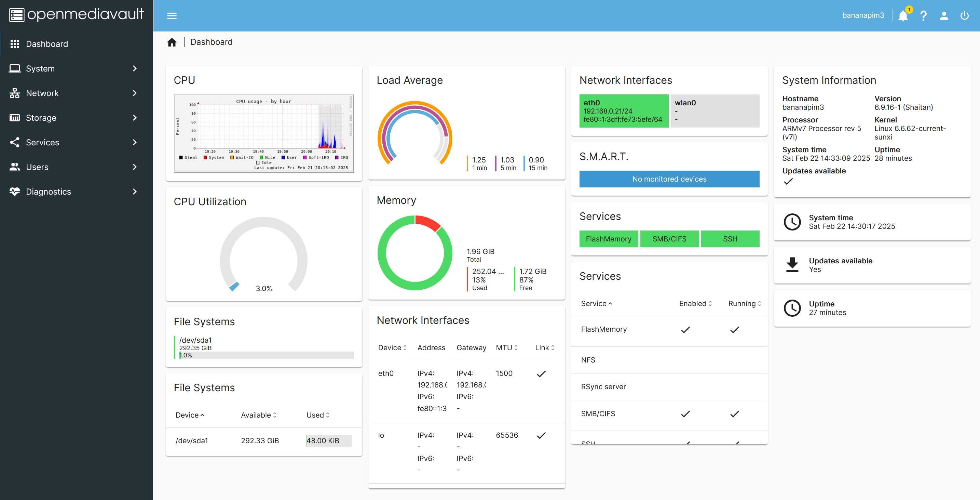This screenshot has width=980, height=500.
Task: Expand the Diagnostics menu chevron
Action: [x=135, y=192]
